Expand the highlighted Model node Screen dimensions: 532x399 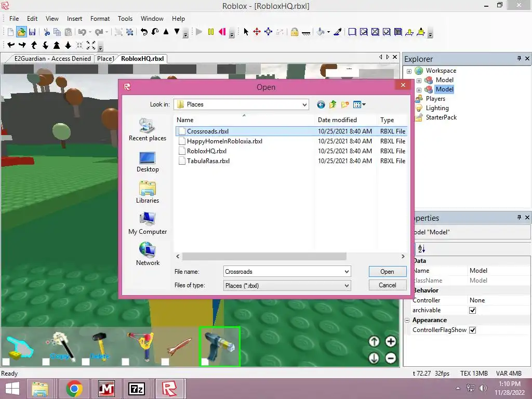[x=419, y=90]
